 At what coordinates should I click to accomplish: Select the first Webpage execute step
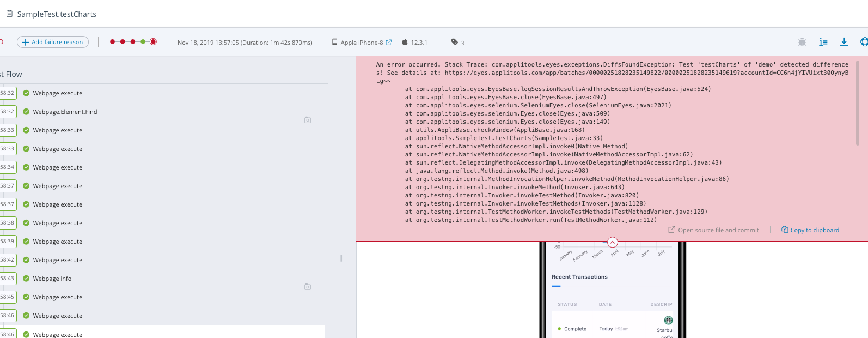coord(57,93)
